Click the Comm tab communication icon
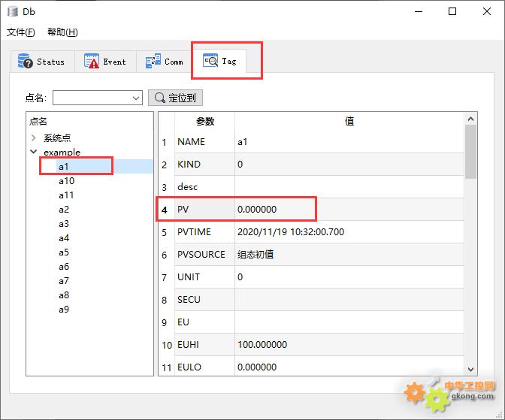505x420 pixels. point(153,61)
